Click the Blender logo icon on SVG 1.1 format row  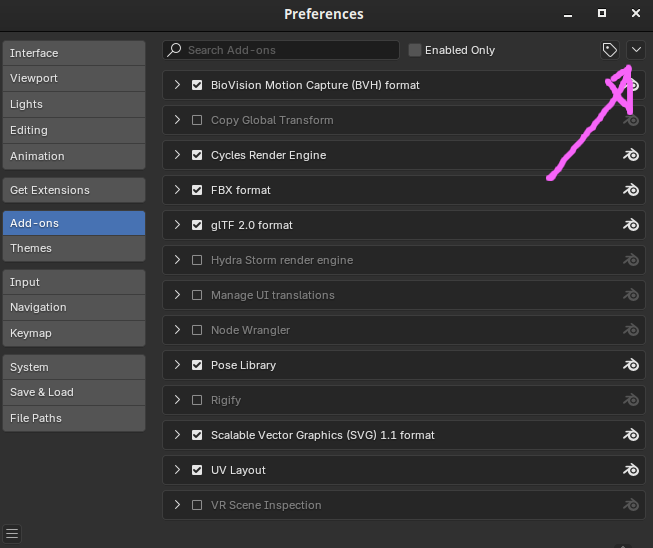point(631,435)
